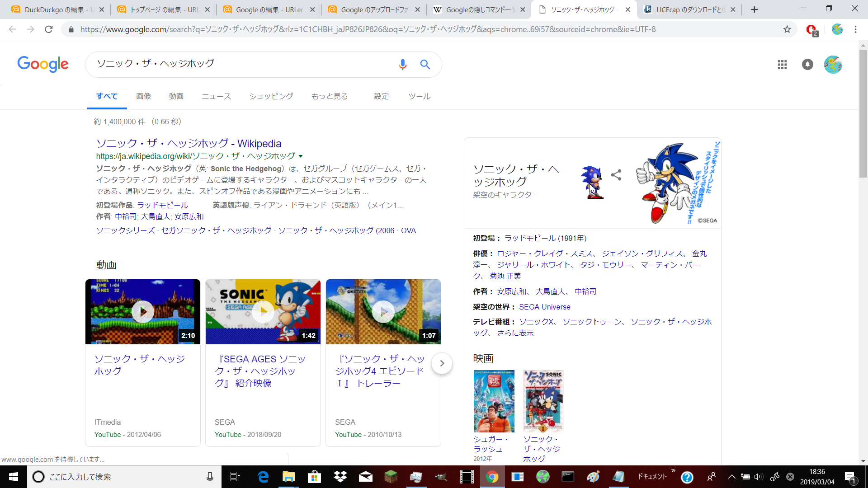Switch to 動画 search tab
Viewport: 868px width, 488px height.
176,96
